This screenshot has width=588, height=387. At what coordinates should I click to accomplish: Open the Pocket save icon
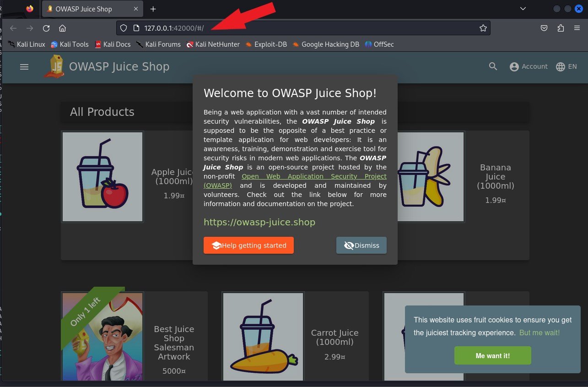pos(544,28)
